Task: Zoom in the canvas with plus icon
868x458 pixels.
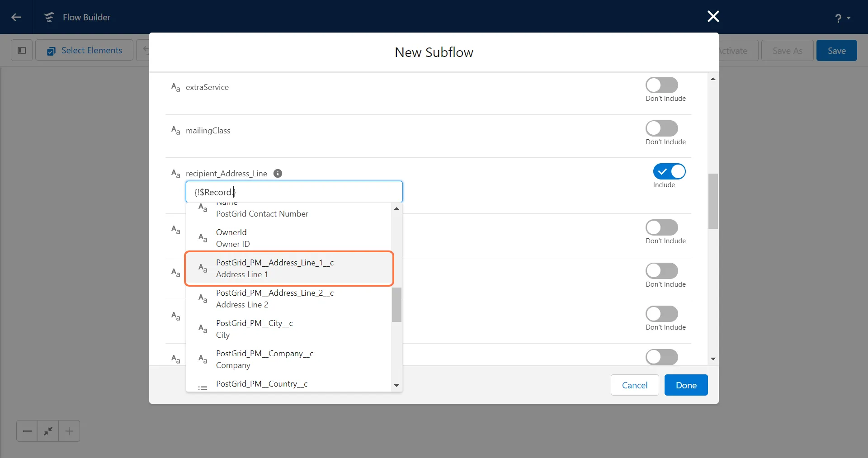Action: 69,431
